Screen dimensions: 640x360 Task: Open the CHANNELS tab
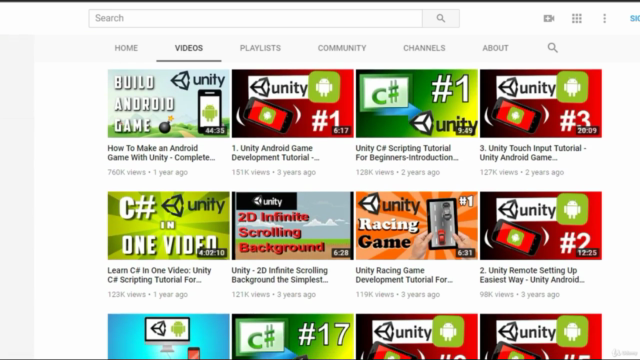point(424,48)
